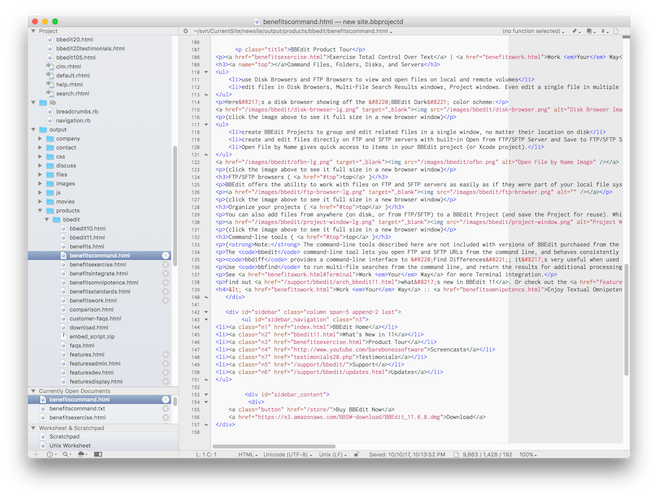
Task: Open the Scratchpad worksheet
Action: (x=64, y=436)
